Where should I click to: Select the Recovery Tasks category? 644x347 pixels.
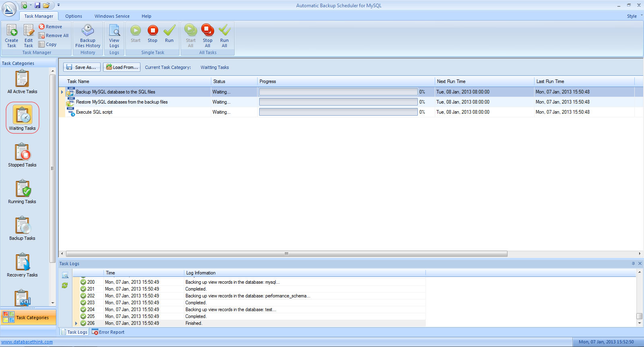point(22,265)
